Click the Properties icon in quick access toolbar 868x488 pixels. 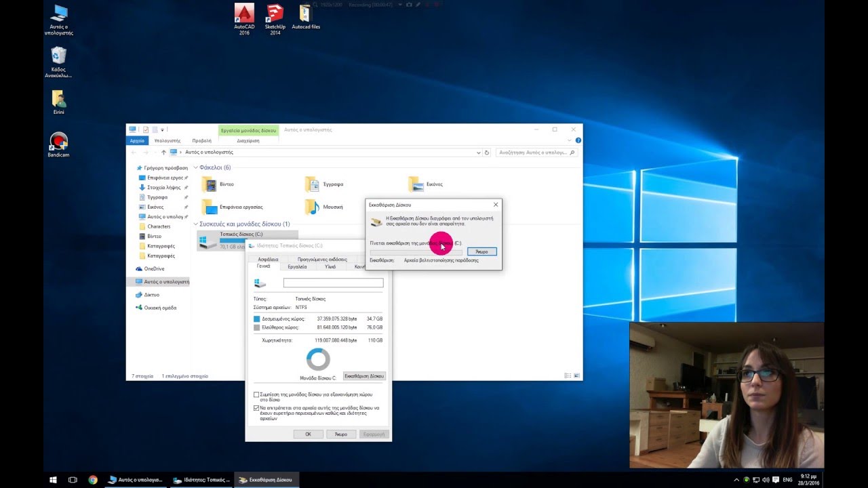[x=146, y=129]
